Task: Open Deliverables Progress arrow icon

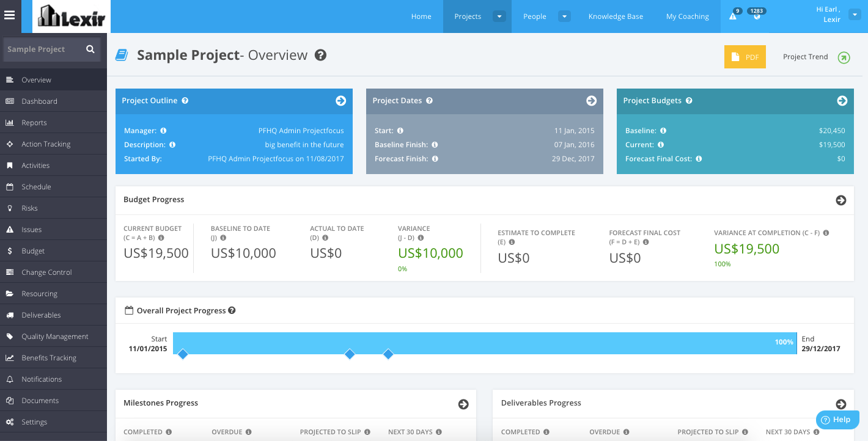Action: pyautogui.click(x=841, y=404)
